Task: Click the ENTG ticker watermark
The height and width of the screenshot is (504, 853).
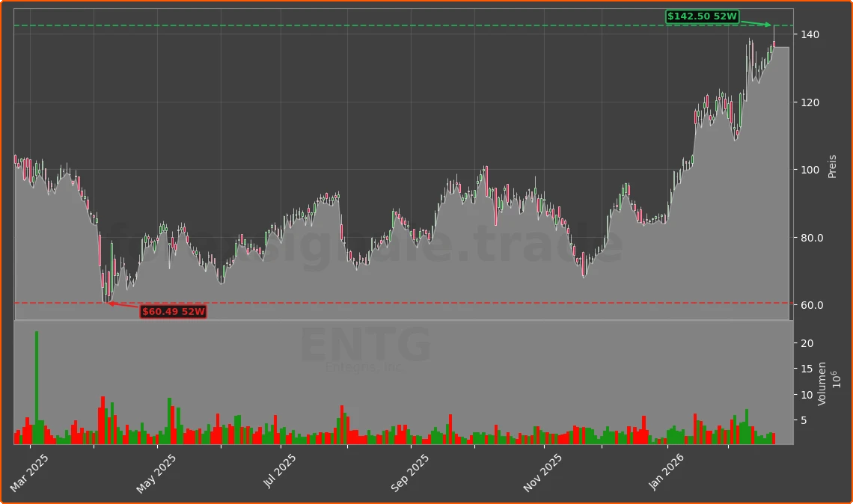Action: [366, 344]
